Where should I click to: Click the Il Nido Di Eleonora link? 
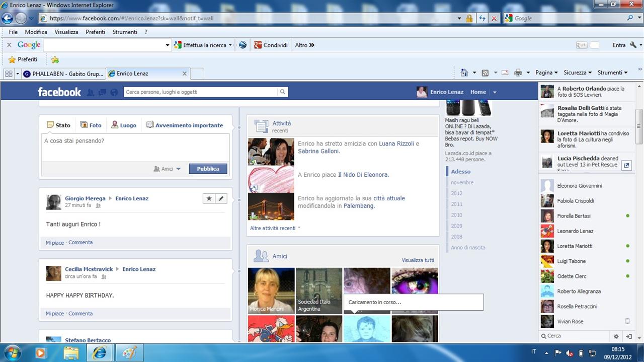coord(362,175)
